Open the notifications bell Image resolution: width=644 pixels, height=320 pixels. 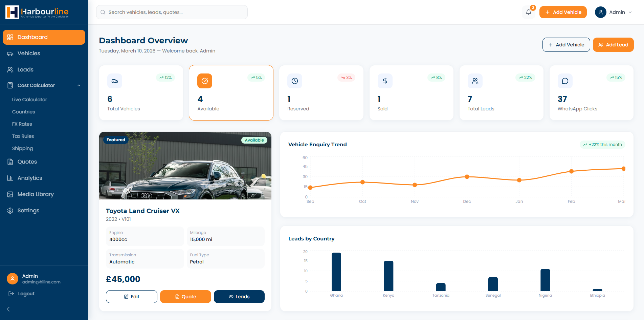pos(528,12)
